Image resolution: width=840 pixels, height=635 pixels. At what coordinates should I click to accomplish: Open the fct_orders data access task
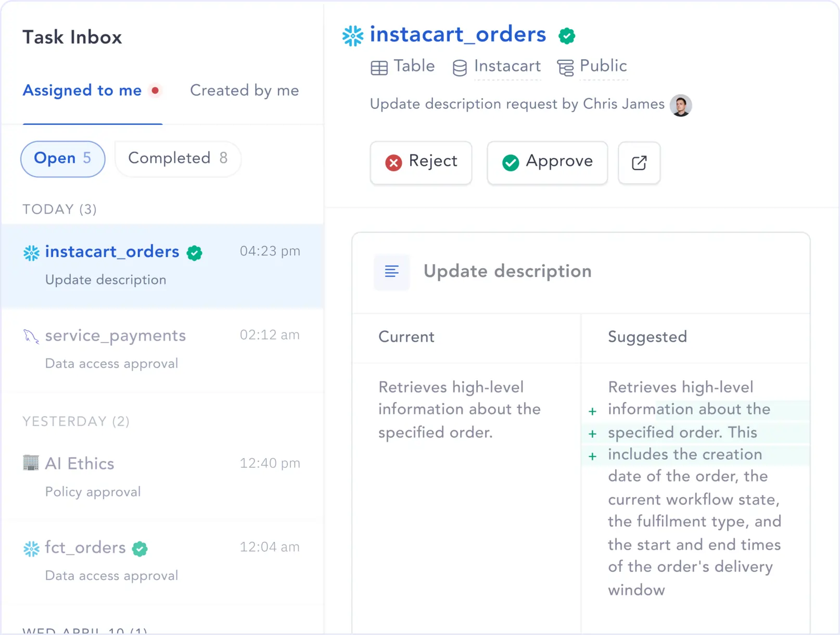tap(162, 562)
